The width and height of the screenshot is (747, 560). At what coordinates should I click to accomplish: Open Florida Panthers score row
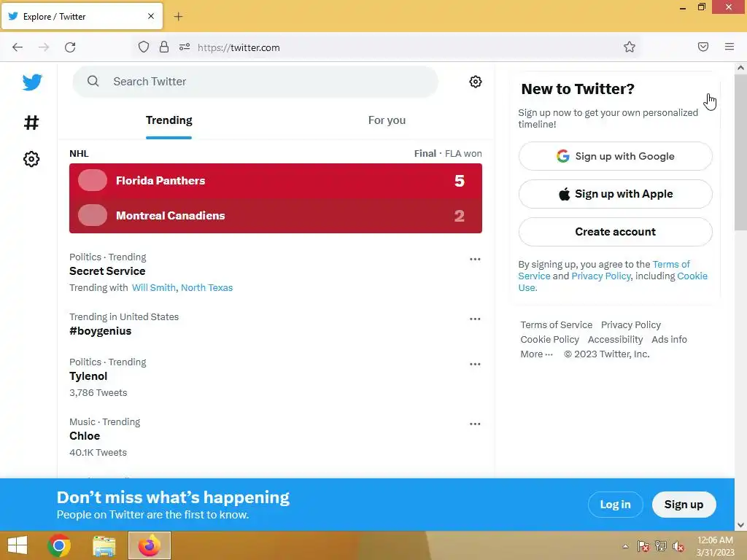[x=275, y=181]
